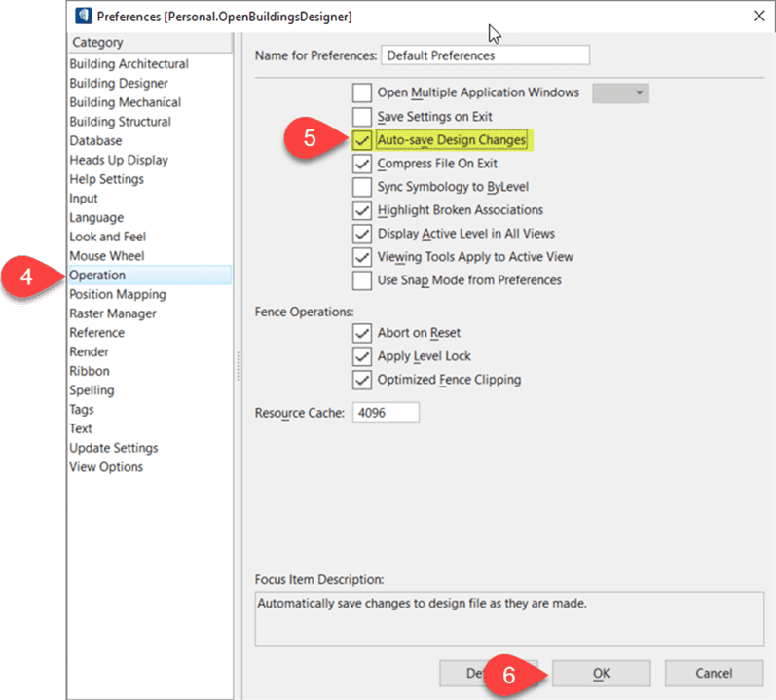Select the Language category

coord(150,218)
